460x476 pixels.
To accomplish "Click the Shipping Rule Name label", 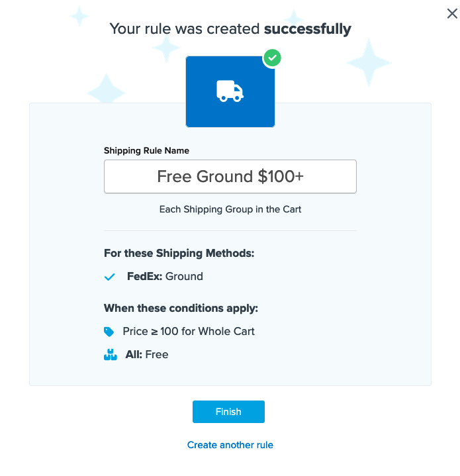I will pos(146,151).
